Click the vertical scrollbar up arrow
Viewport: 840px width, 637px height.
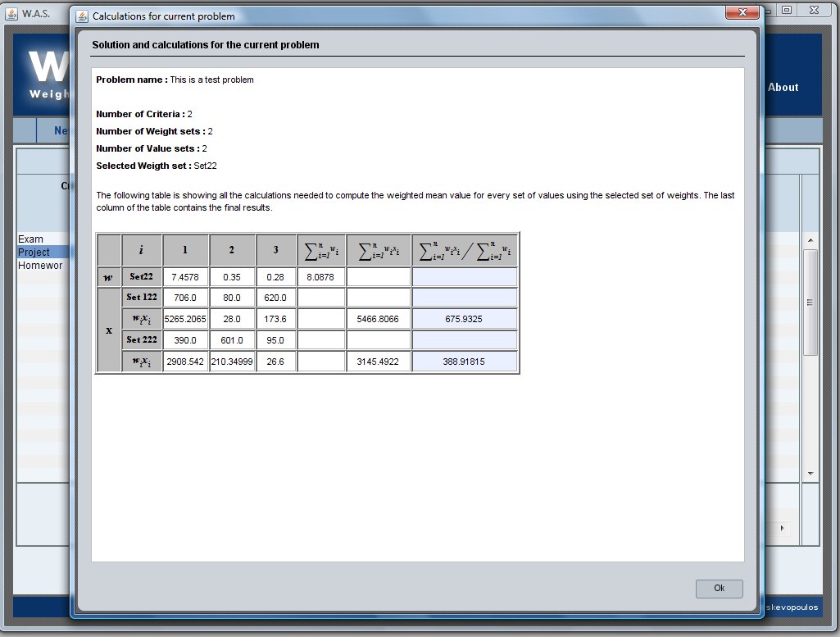click(x=810, y=239)
